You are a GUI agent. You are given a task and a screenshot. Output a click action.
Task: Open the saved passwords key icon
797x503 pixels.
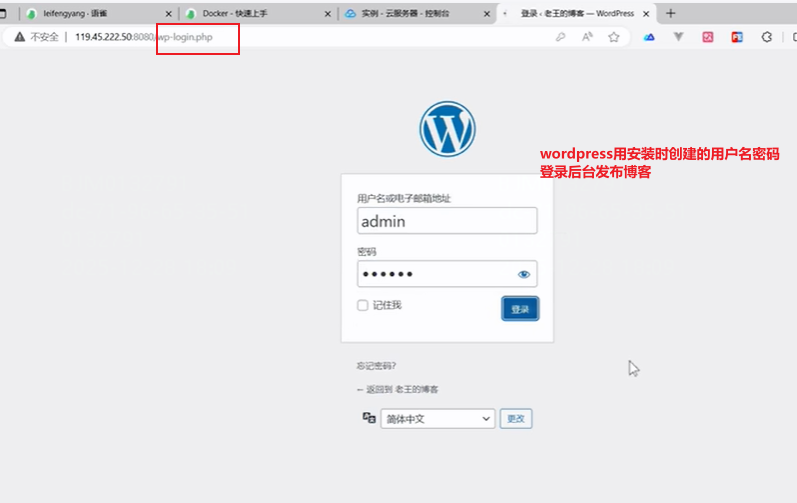560,37
